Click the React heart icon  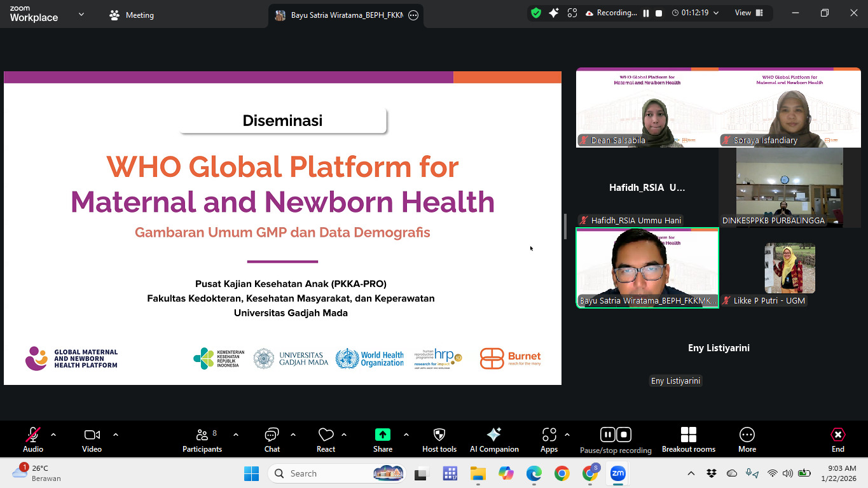coord(326,439)
